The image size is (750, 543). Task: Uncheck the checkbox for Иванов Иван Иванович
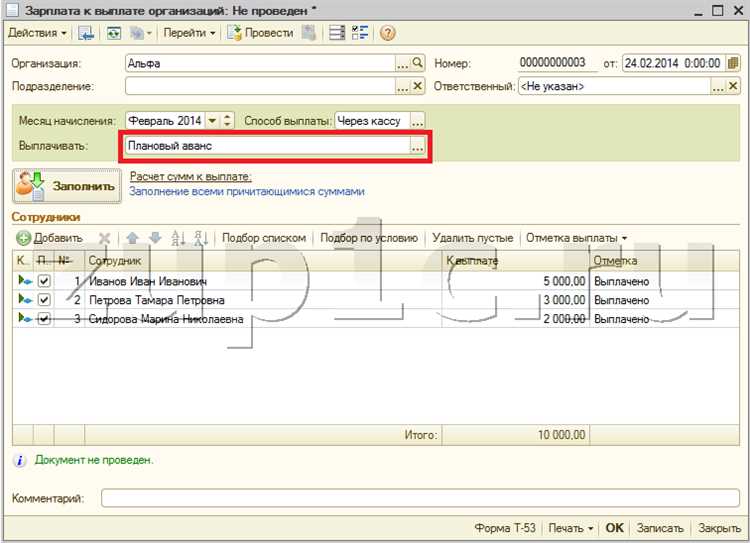click(44, 281)
